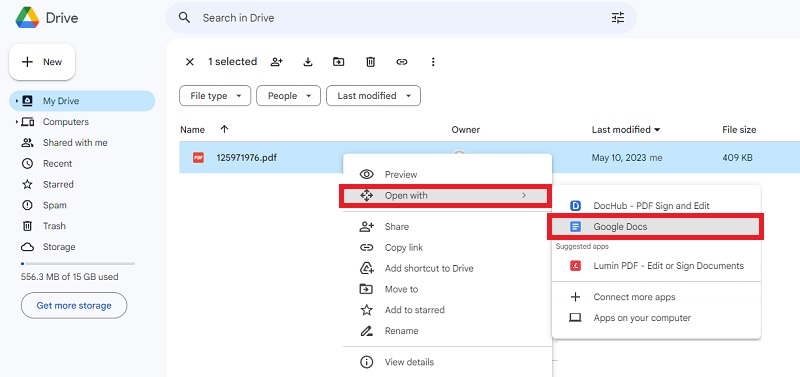Select Share in the context menu

click(x=447, y=227)
